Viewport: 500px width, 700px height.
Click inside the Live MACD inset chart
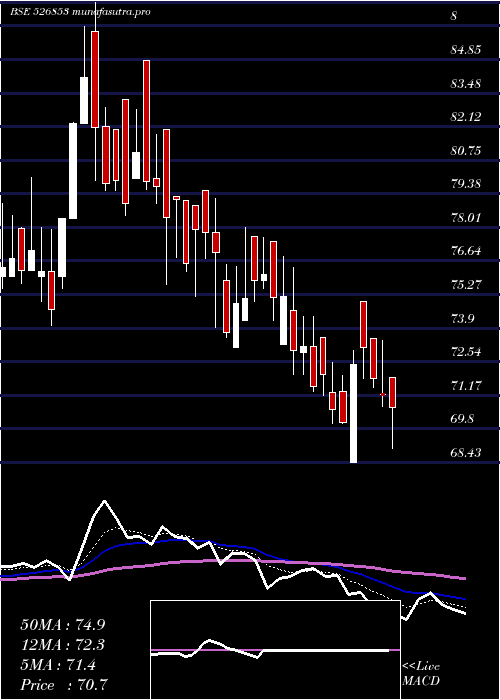[275, 650]
